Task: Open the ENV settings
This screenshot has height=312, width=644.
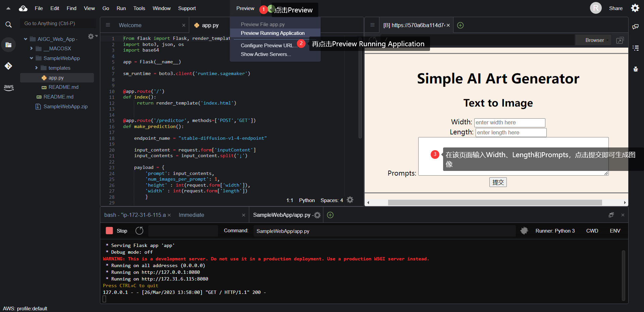Action: pos(615,231)
